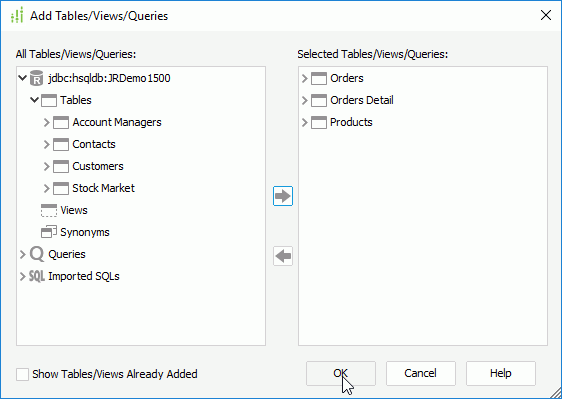The image size is (562, 399).
Task: Click the Account Managers table icon
Action: tap(61, 122)
